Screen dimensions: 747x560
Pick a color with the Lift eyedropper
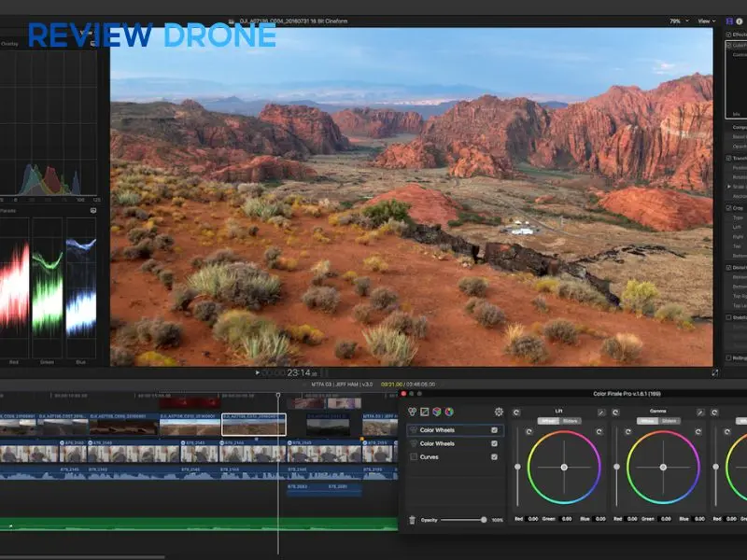[x=601, y=413]
